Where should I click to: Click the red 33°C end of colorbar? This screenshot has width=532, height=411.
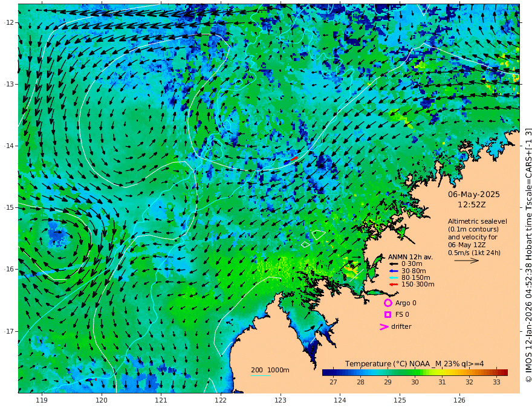click(503, 372)
